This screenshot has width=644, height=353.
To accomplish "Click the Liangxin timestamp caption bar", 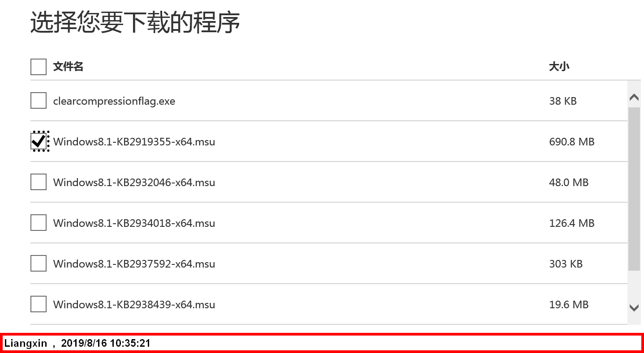I will [322, 343].
